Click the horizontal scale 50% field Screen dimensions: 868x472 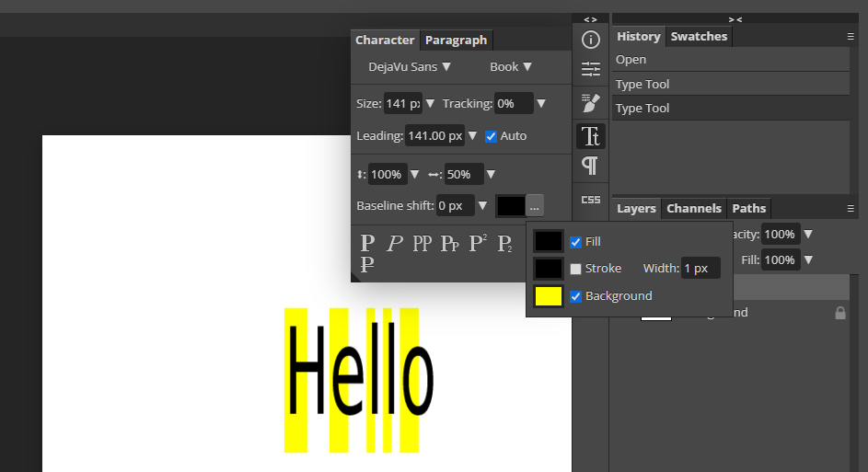click(464, 174)
